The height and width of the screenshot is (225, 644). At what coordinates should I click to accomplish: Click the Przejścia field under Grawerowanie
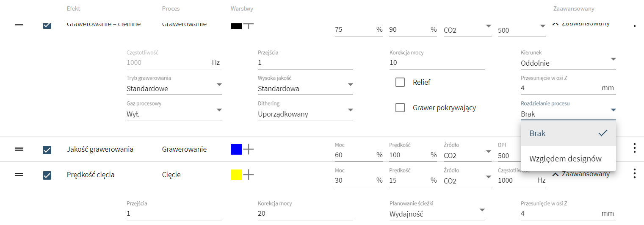[305, 63]
